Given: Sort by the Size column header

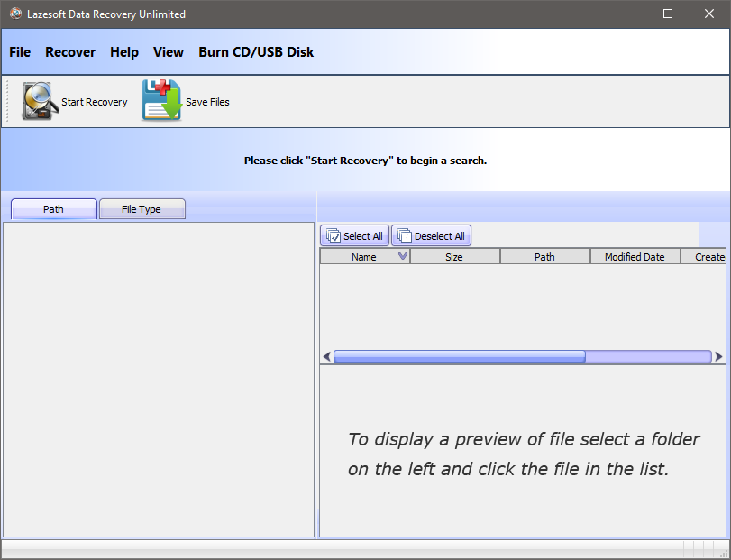Looking at the screenshot, I should click(454, 257).
